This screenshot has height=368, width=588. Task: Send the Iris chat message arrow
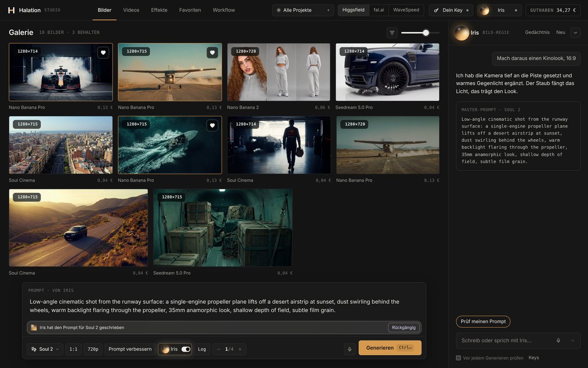click(x=572, y=341)
